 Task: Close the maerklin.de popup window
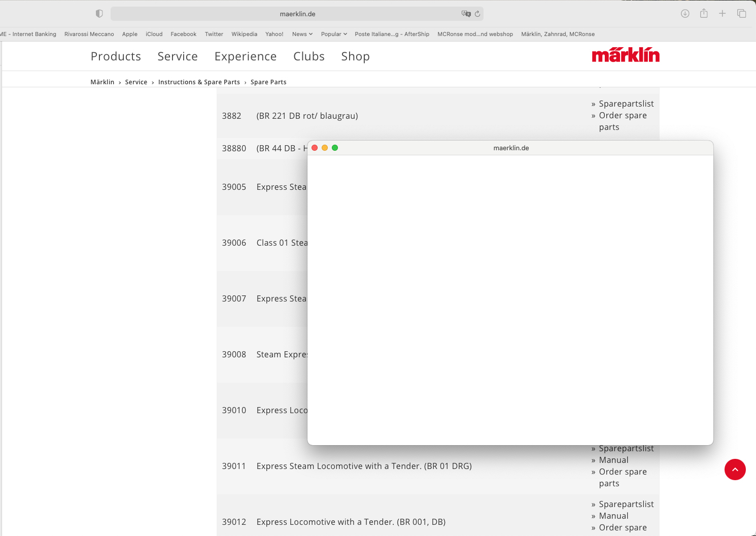[x=315, y=148]
